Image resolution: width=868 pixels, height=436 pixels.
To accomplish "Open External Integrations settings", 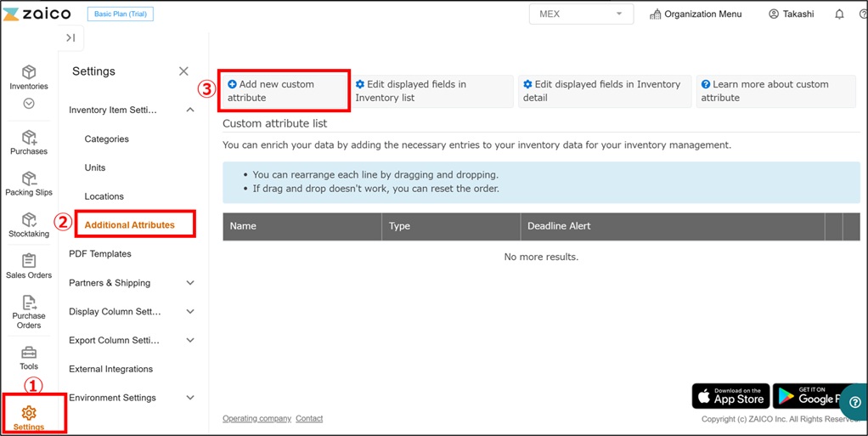I will click(x=110, y=369).
